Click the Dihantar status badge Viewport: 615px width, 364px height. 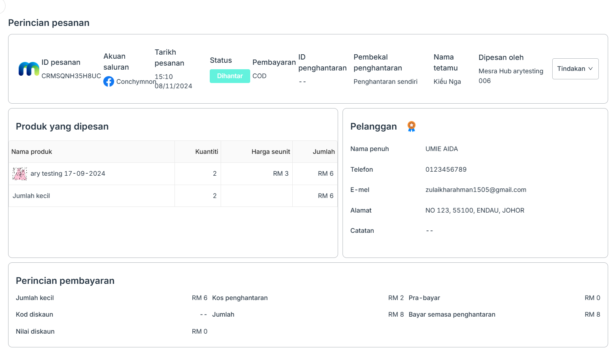230,76
